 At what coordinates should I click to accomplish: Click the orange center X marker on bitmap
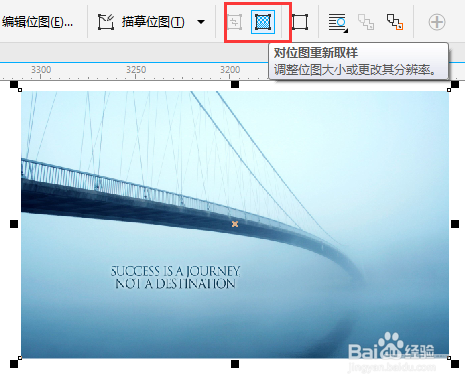pyautogui.click(x=235, y=224)
